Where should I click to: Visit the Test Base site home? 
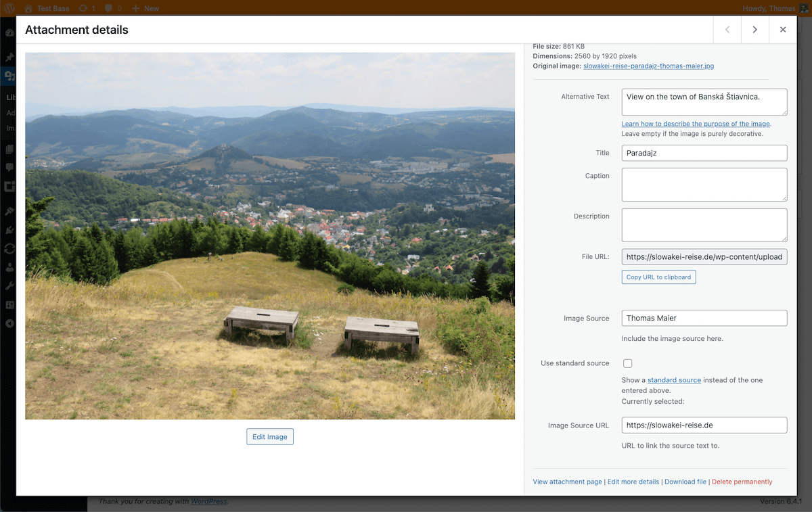pos(46,8)
